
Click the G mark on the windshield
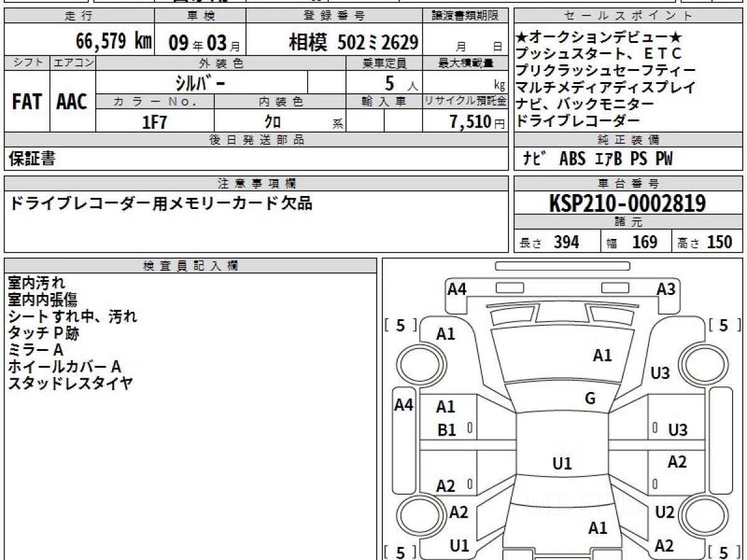(x=590, y=399)
